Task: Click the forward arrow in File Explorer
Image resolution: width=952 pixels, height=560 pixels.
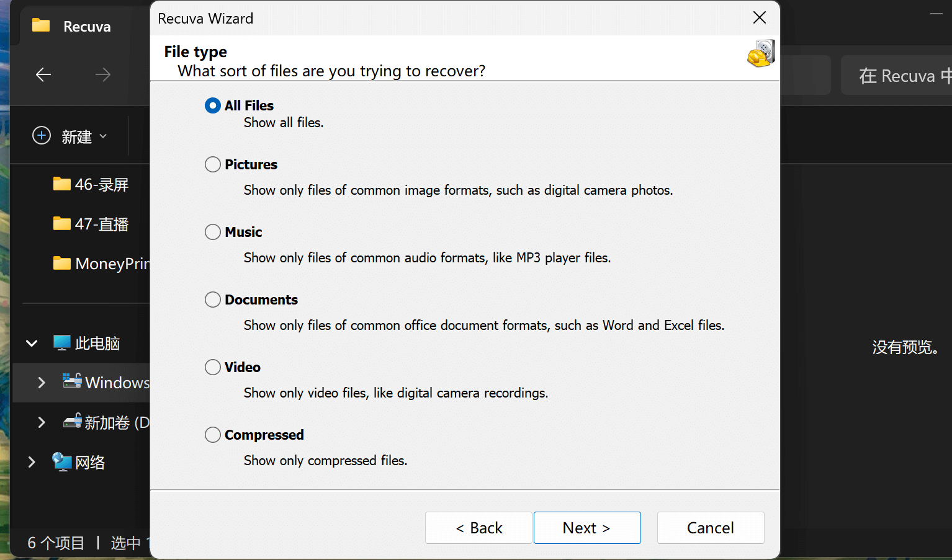Action: pyautogui.click(x=103, y=75)
